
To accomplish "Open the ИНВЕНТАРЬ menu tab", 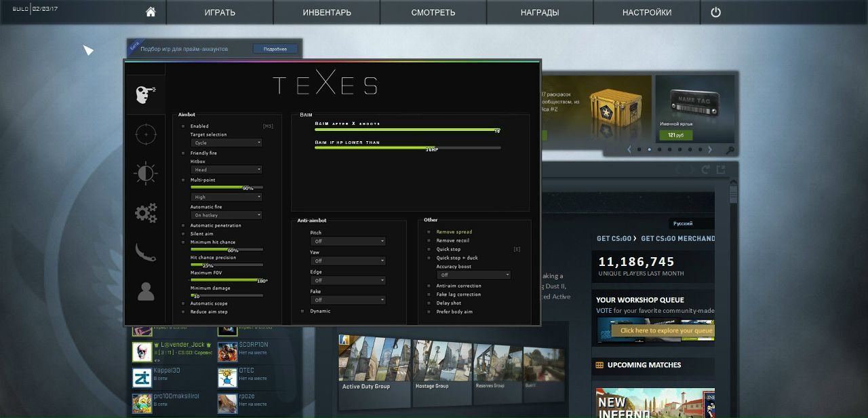I will click(327, 12).
